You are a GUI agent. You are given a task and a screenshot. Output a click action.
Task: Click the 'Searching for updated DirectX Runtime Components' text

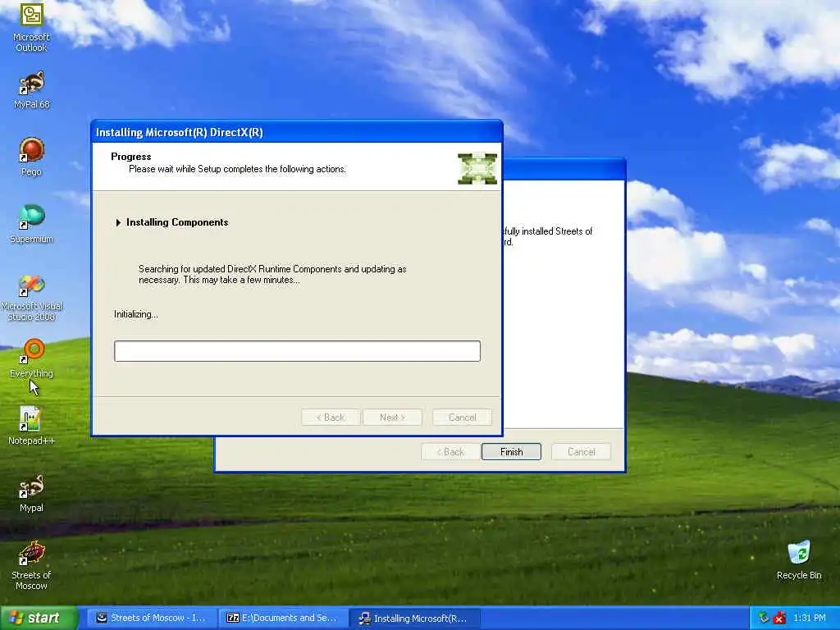(272, 274)
